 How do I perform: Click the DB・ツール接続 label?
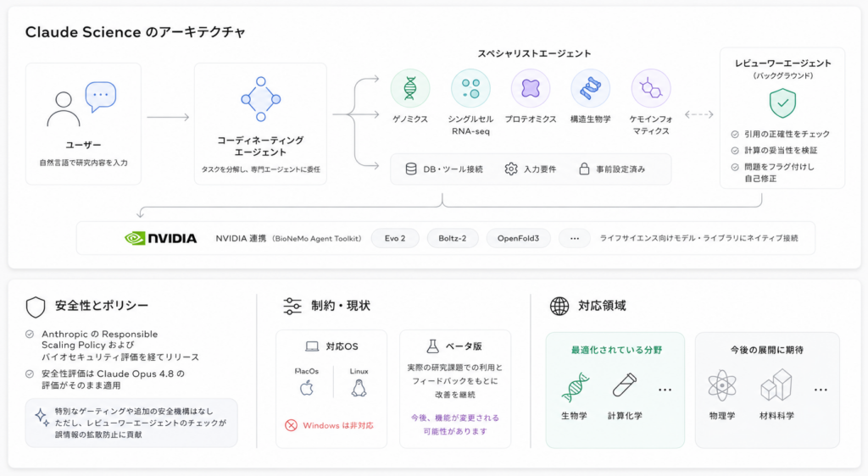tap(453, 169)
